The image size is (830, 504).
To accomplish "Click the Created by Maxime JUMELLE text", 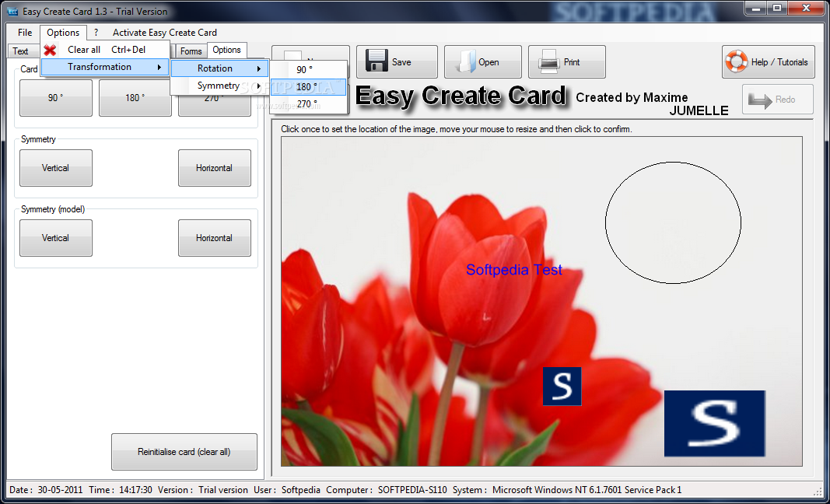I will [653, 103].
